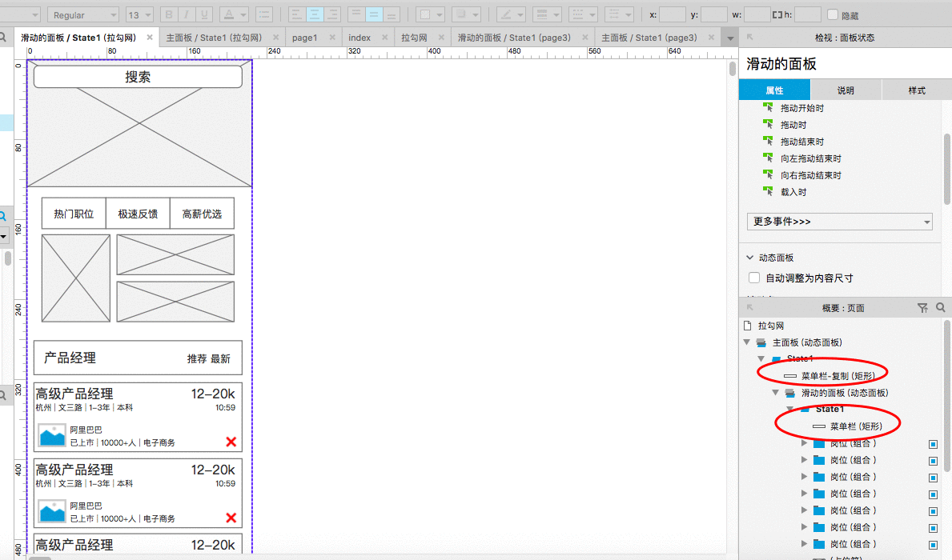Viewport: 952px width, 560px height.
Task: Click the font color icon
Action: coord(229,14)
